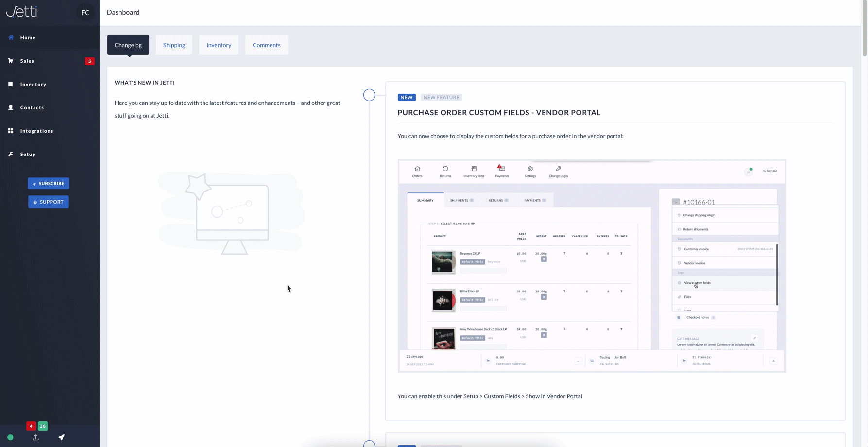
Task: Click the star monitor illustration
Action: [x=231, y=213]
